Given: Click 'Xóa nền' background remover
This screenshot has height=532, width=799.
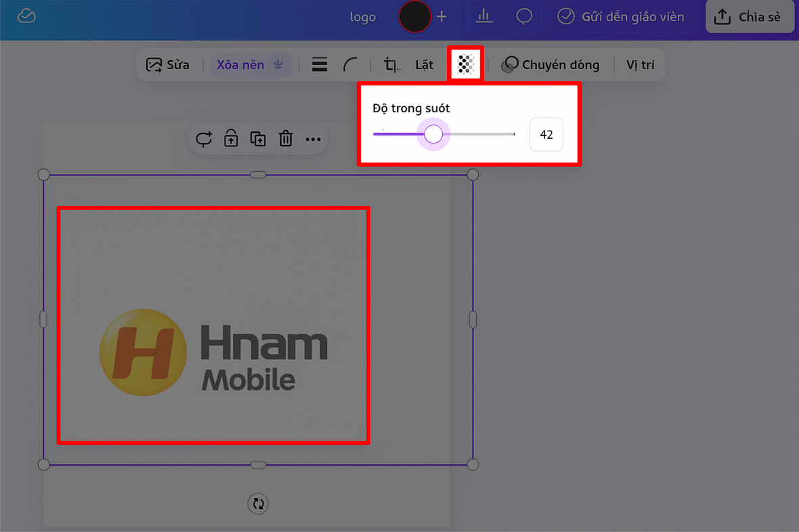Looking at the screenshot, I should pos(251,65).
